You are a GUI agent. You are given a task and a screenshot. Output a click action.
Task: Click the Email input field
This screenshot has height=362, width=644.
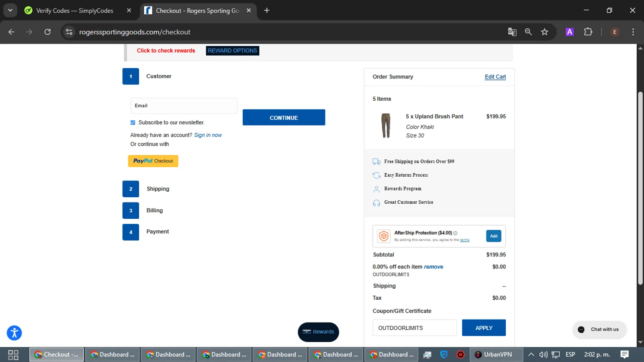click(x=184, y=106)
